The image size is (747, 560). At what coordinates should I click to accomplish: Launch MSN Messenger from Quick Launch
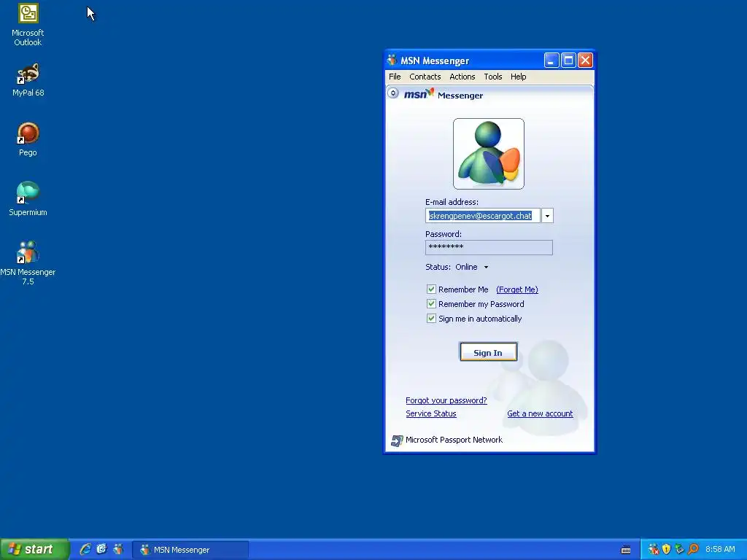(117, 549)
